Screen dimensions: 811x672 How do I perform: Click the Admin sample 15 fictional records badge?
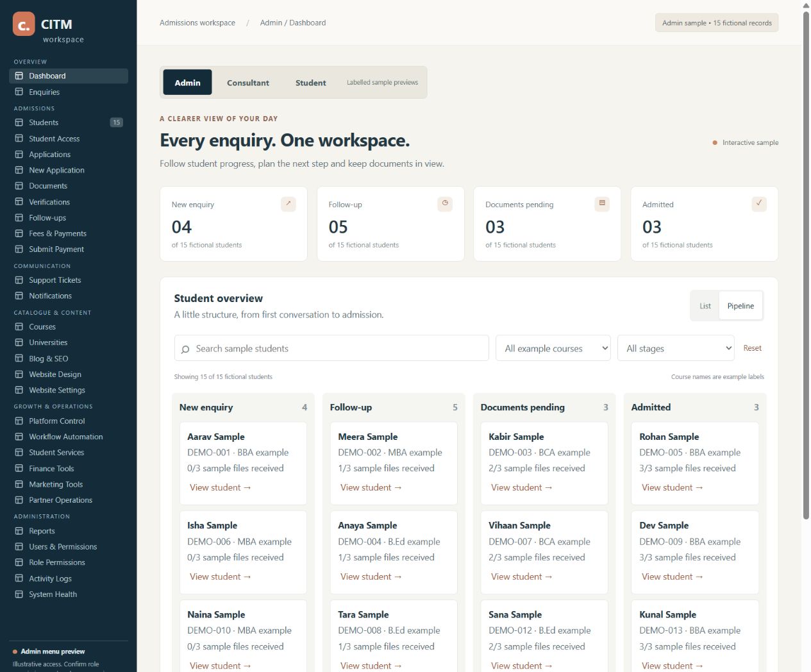(x=717, y=22)
